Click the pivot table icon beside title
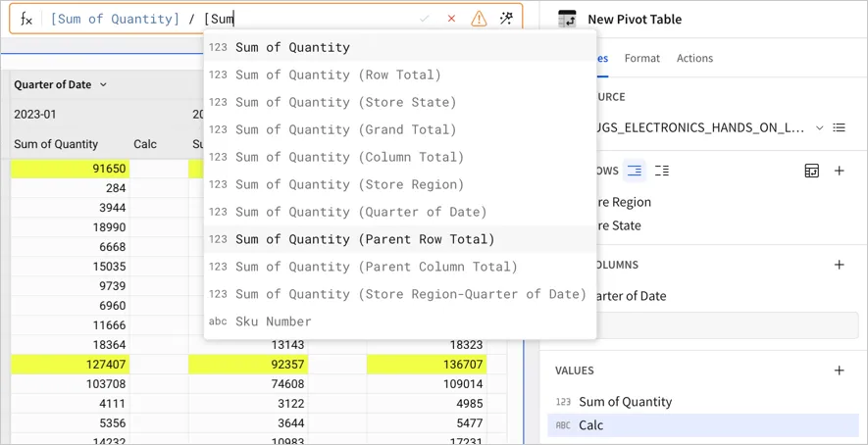The height and width of the screenshot is (445, 868). pyautogui.click(x=567, y=20)
